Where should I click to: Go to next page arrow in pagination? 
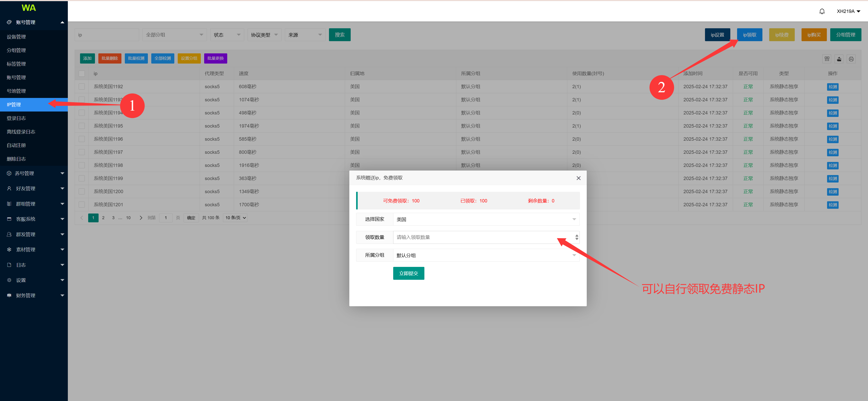[141, 218]
